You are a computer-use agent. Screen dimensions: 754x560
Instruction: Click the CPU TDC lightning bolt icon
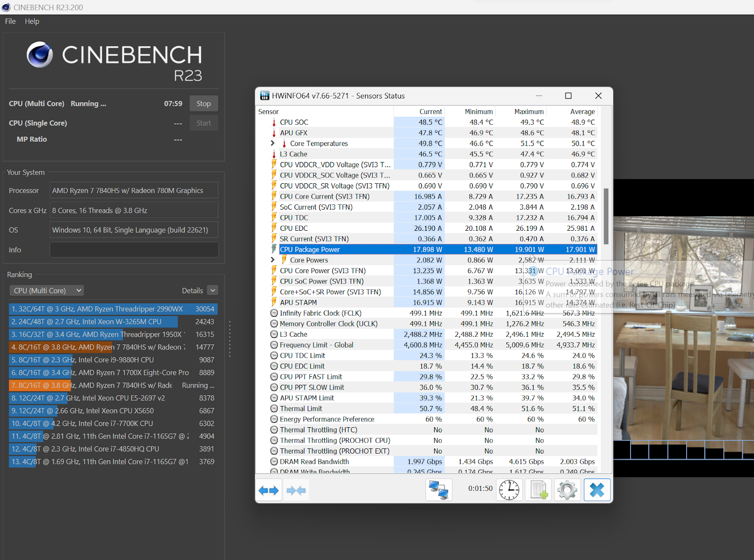pyautogui.click(x=274, y=217)
